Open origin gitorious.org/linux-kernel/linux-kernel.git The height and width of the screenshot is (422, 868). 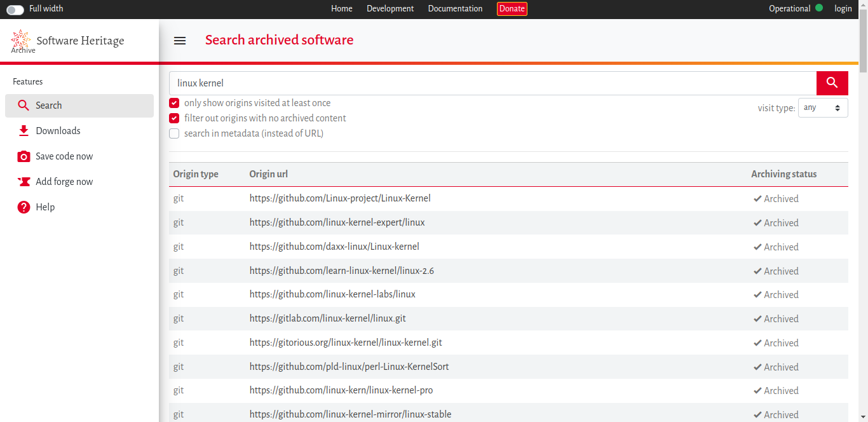click(346, 343)
